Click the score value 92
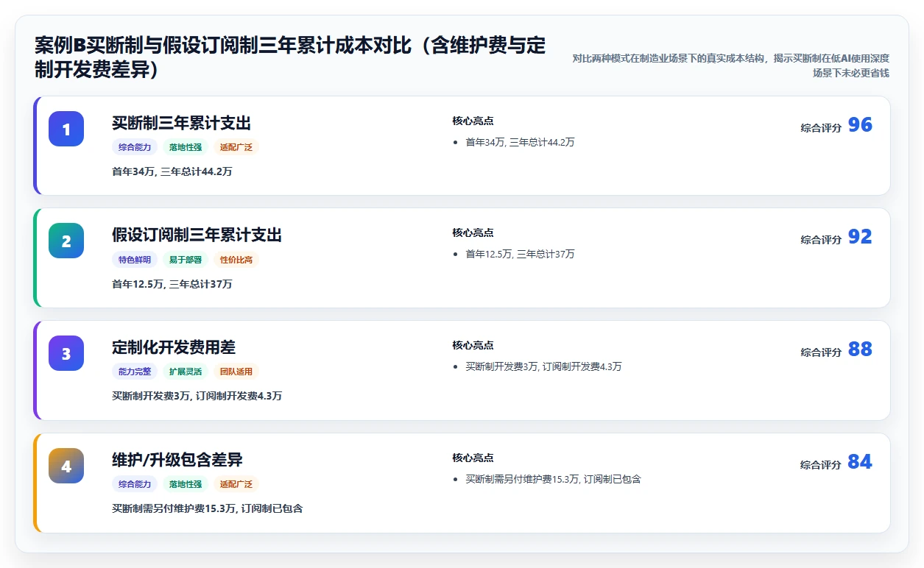Image resolution: width=924 pixels, height=568 pixels. click(860, 237)
